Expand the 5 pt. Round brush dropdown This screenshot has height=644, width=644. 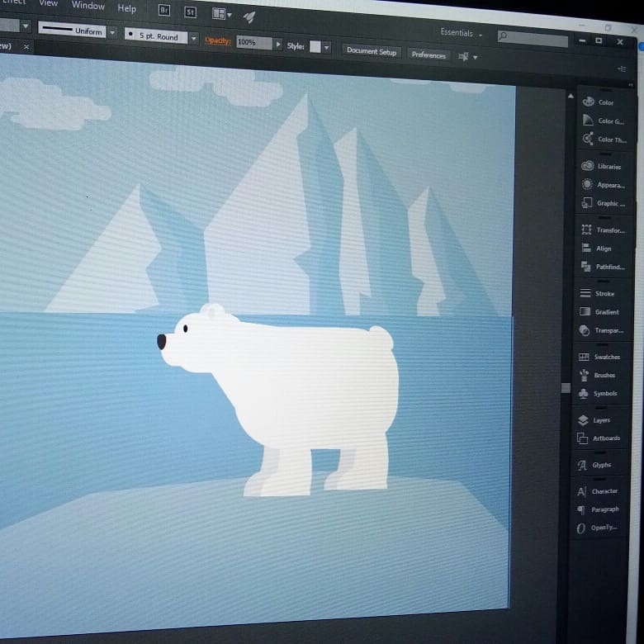coord(194,38)
